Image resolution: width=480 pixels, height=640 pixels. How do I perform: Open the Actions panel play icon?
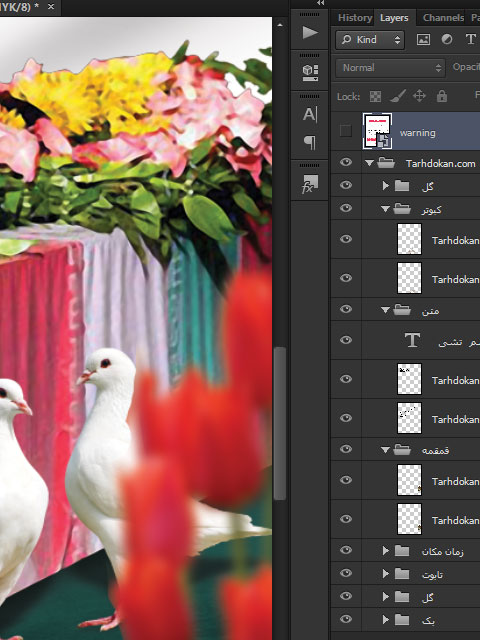310,32
